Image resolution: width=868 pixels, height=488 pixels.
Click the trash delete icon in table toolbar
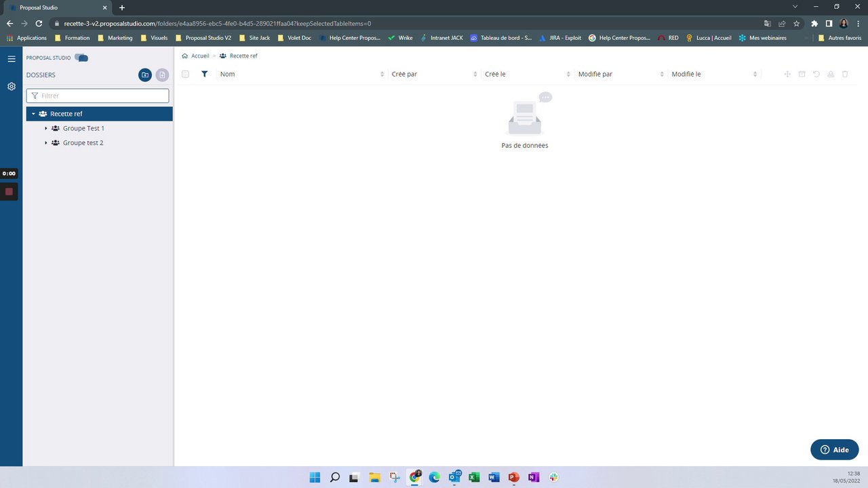pyautogui.click(x=845, y=74)
